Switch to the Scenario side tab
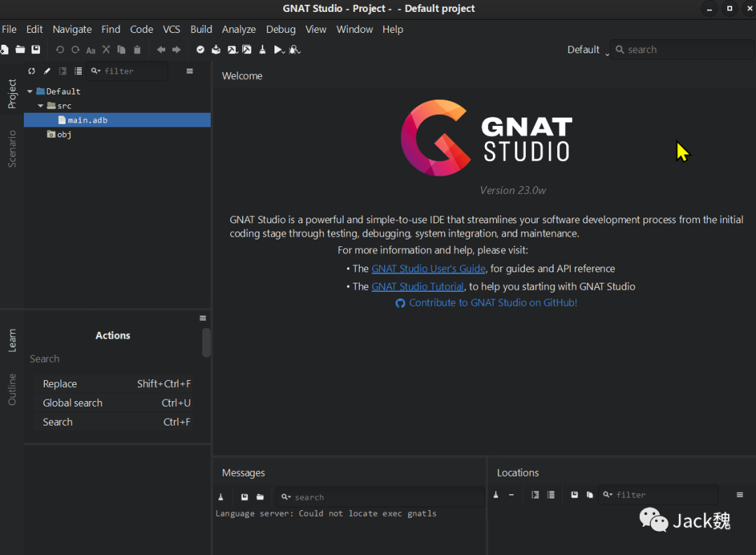The width and height of the screenshot is (756, 555). [12, 148]
